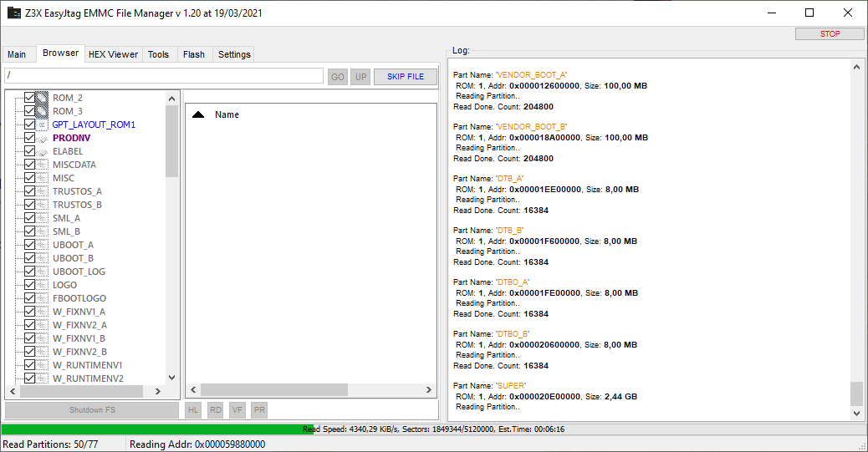Image resolution: width=868 pixels, height=452 pixels.
Task: Uncheck the MISCDATA checkbox
Action: click(29, 165)
